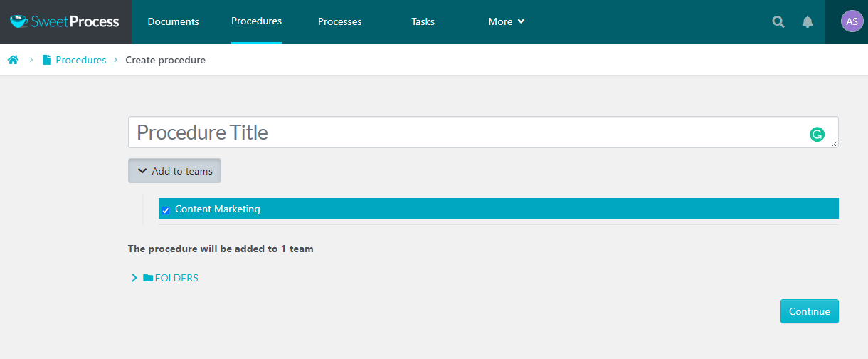Go to home via house icon
The image size is (868, 359).
(13, 60)
